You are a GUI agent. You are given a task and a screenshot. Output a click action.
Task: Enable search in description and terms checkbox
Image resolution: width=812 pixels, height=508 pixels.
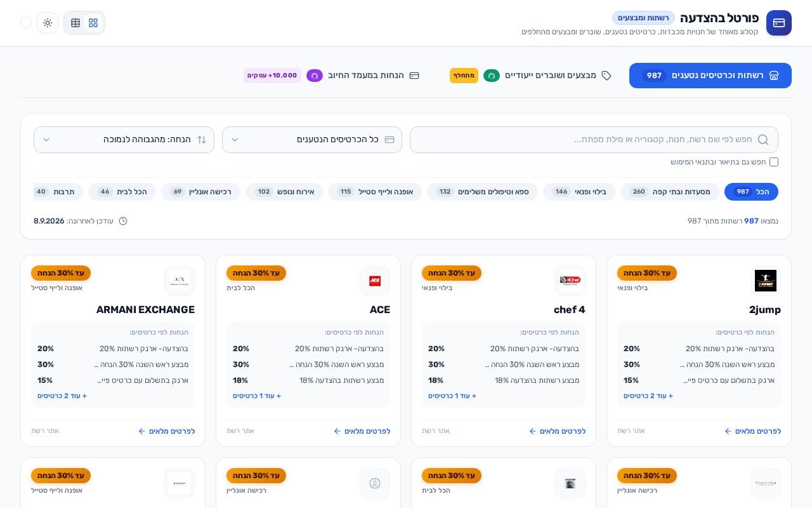pos(774,162)
